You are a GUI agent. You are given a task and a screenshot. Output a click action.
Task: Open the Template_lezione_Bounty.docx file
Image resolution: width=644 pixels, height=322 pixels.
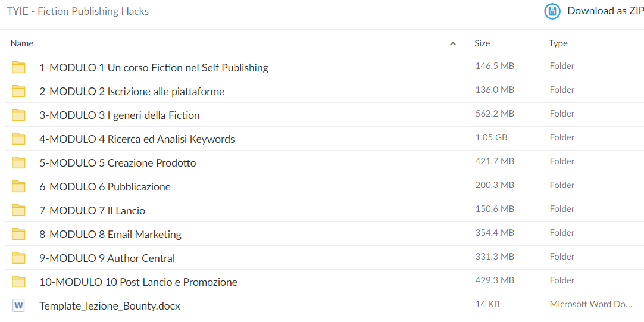click(110, 306)
